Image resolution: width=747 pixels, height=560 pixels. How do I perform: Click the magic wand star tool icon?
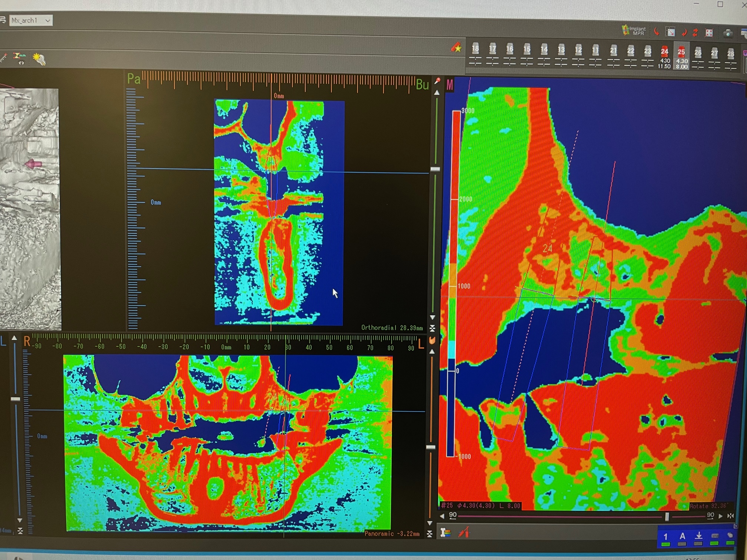point(39,59)
